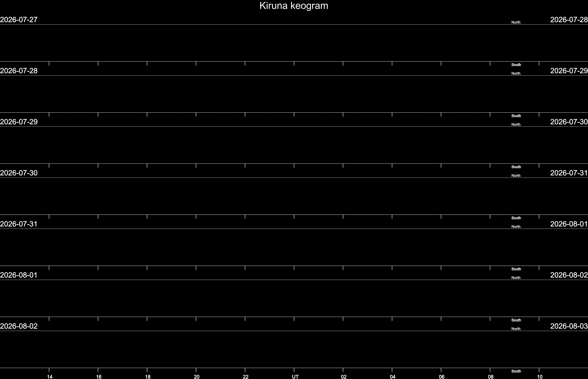Select South label of panel starting 2026-08-01
Image resolution: width=588 pixels, height=379 pixels.
(516, 320)
